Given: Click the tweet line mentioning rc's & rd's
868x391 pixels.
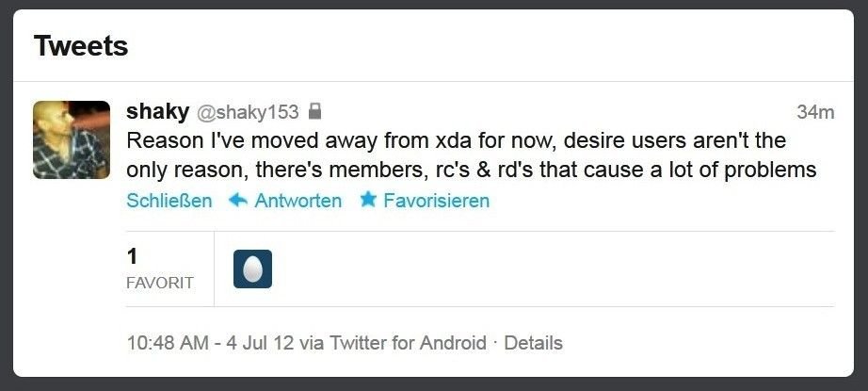Looking at the screenshot, I should point(472,170).
